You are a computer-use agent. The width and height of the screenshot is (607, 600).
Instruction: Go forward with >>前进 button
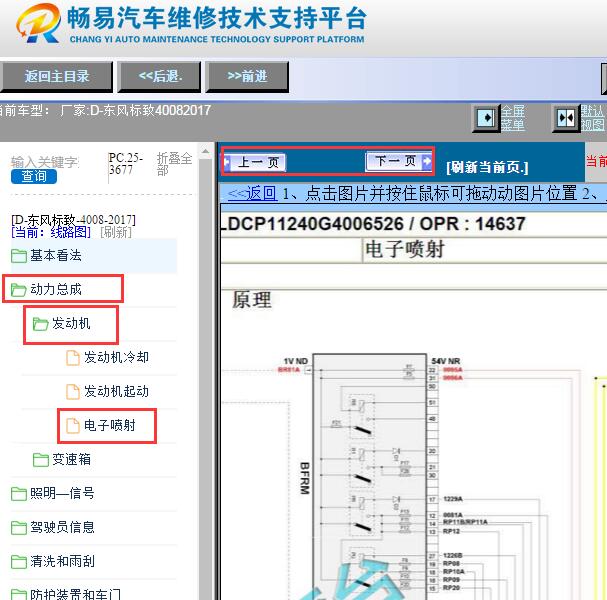click(x=247, y=77)
